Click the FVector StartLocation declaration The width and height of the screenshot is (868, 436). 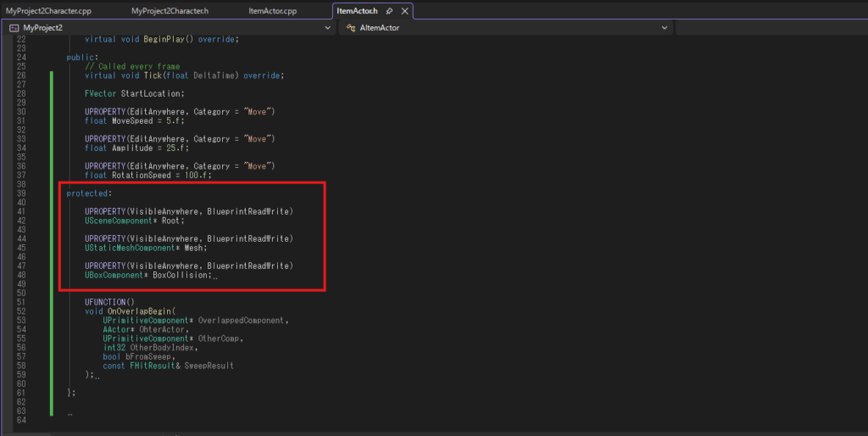coord(134,93)
